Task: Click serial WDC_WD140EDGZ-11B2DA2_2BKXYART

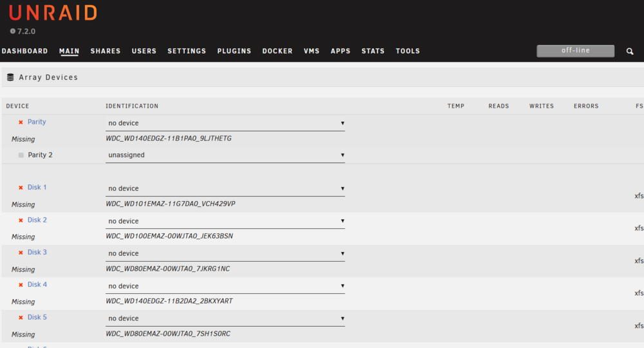Action: click(169, 301)
